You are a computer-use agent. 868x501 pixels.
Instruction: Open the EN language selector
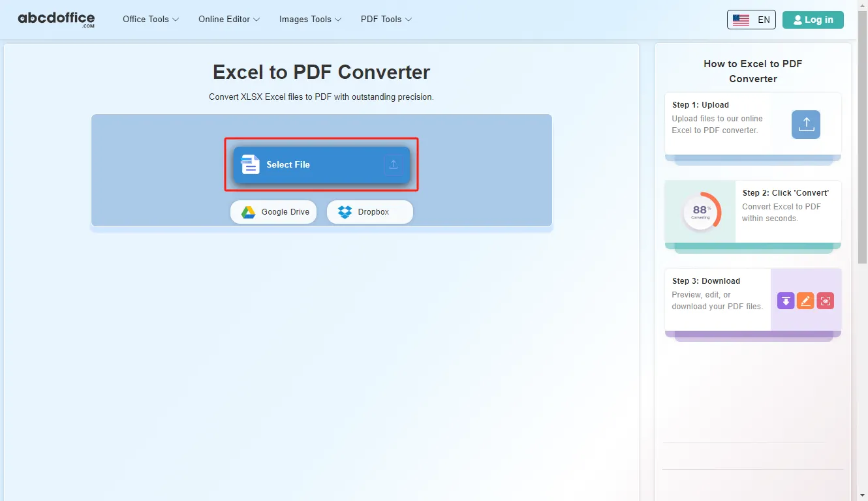[x=751, y=20]
